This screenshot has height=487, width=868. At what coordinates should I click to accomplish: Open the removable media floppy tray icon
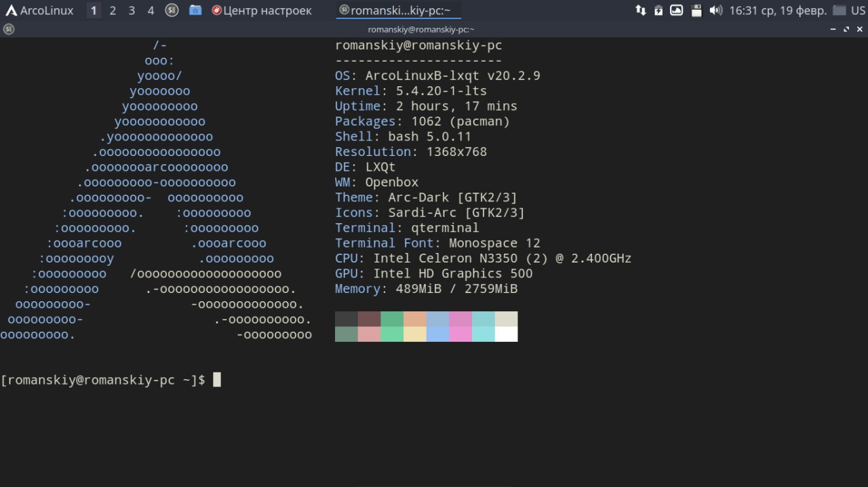tap(696, 10)
